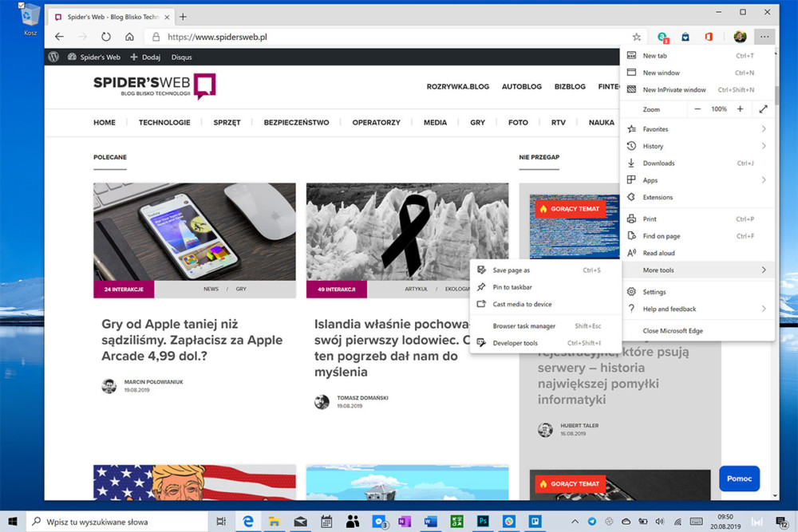Expand Help and feedback submenu arrow
Screen dimensions: 798x532
point(764,309)
